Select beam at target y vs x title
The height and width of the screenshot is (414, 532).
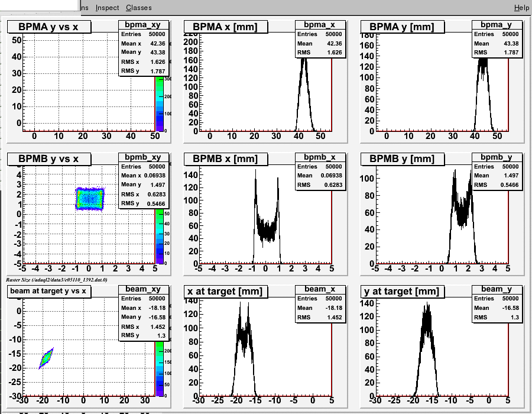coord(49,291)
